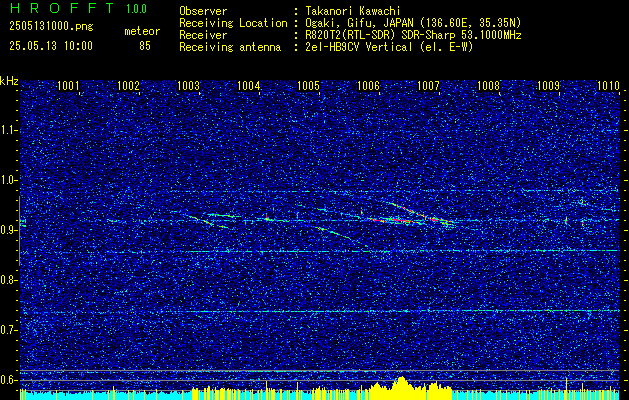The height and width of the screenshot is (400, 629).
Task: Click the 1008 time axis marker
Action: point(488,85)
